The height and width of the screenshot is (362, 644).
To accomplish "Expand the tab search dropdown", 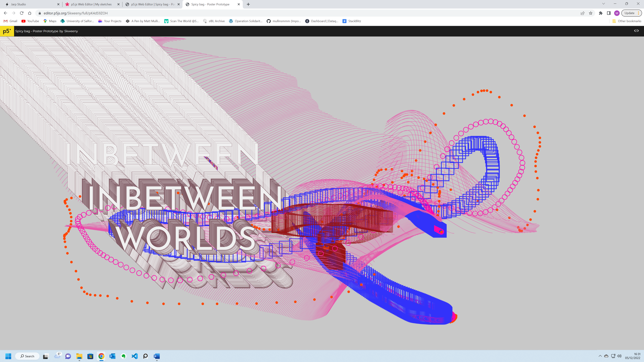I will click(x=604, y=4).
